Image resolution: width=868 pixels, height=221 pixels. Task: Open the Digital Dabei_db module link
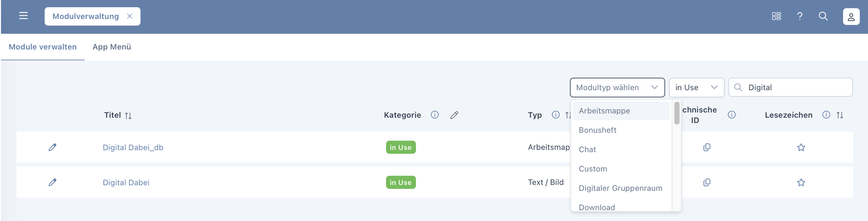(133, 147)
